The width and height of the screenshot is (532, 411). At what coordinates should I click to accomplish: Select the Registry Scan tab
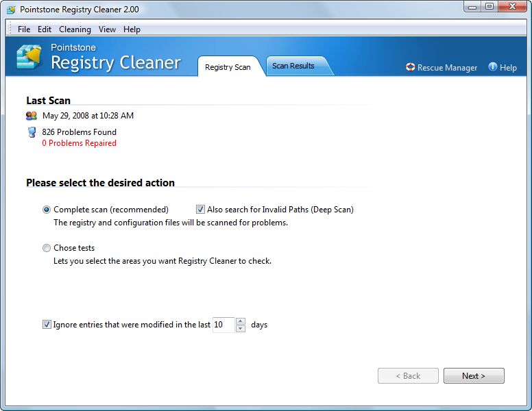click(228, 67)
